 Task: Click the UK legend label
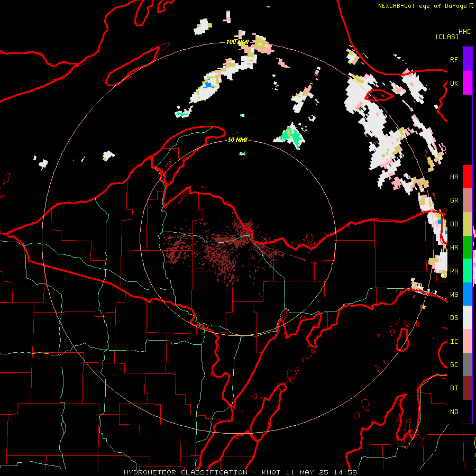coord(454,83)
